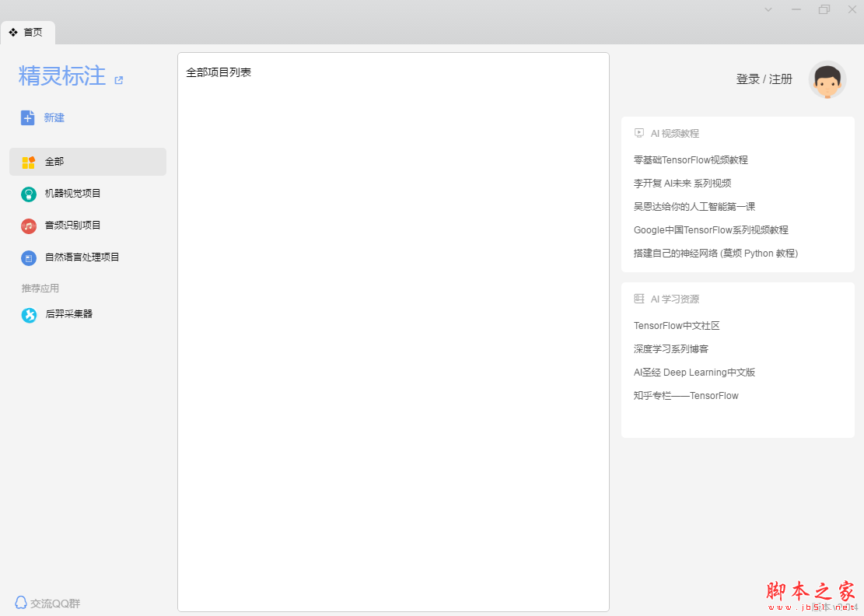The image size is (864, 616).
Task: Click the user avatar picture
Action: [827, 80]
